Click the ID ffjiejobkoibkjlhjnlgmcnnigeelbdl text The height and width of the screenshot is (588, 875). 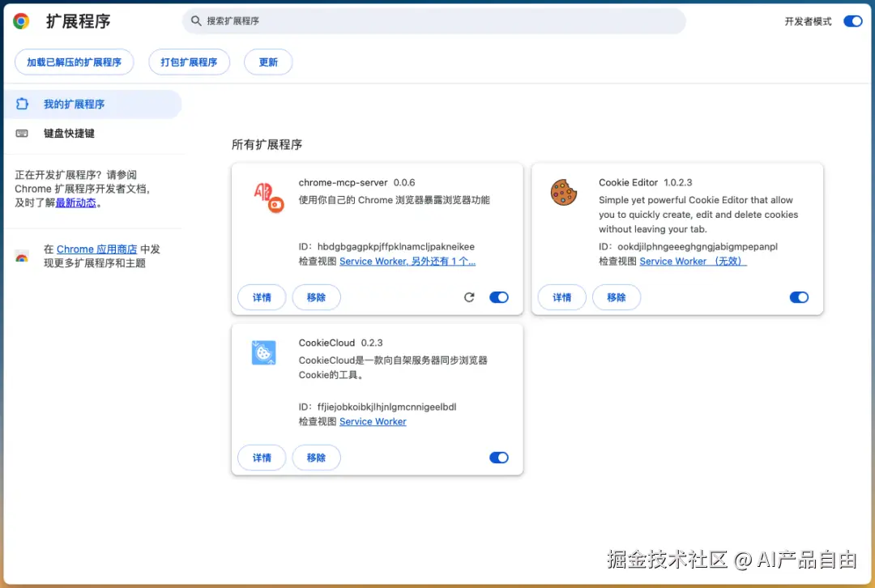pyautogui.click(x=378, y=407)
